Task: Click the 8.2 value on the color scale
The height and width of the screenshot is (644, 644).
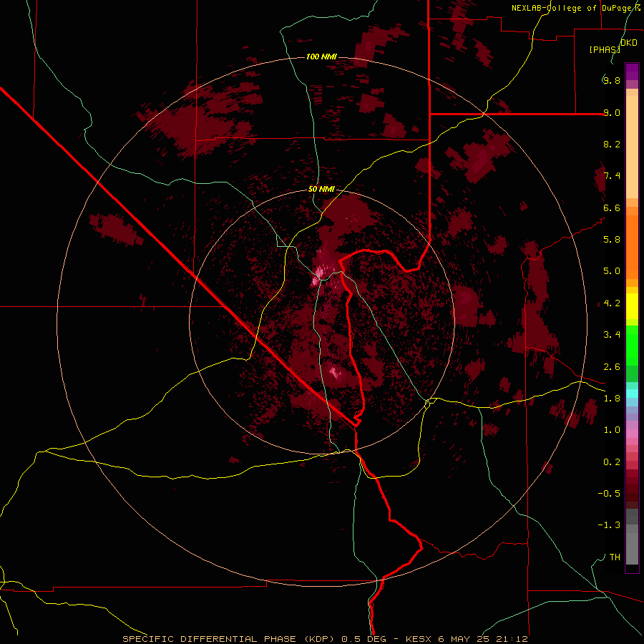Action: 612,144
